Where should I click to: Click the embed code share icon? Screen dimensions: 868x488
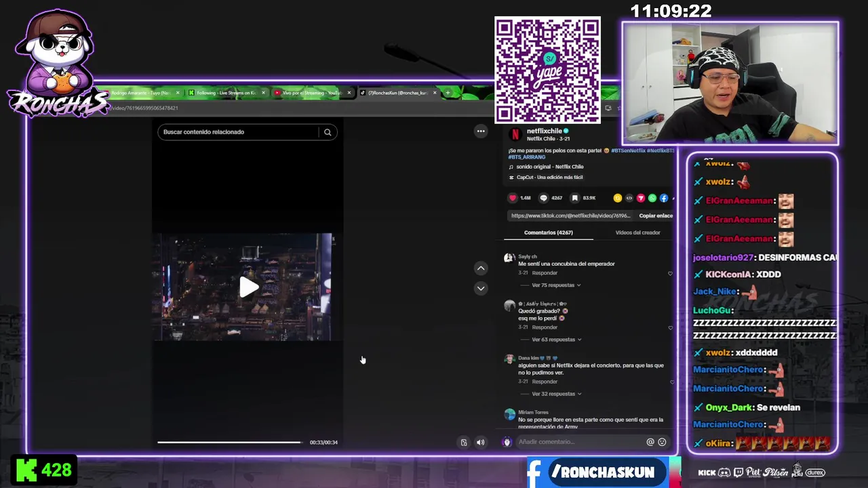pyautogui.click(x=629, y=198)
